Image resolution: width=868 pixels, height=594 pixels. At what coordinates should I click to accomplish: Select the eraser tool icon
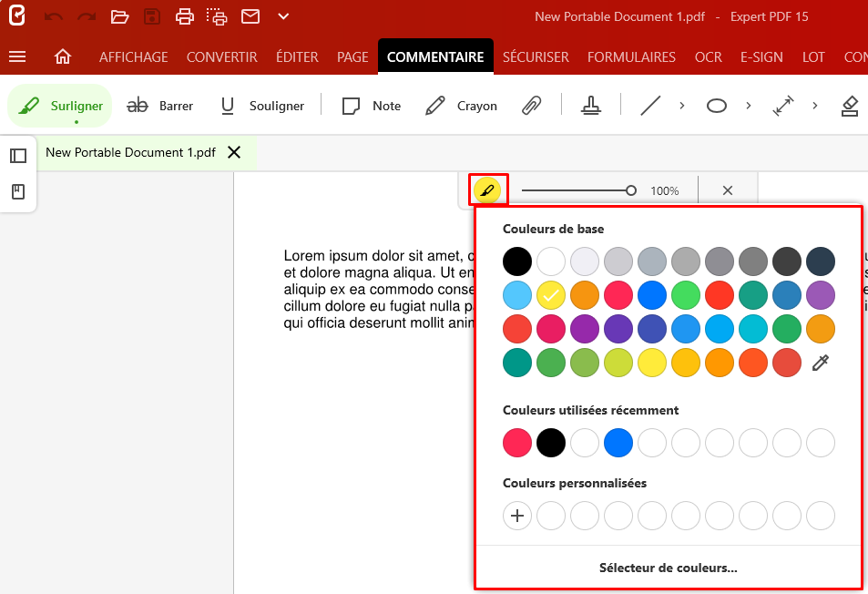point(849,105)
